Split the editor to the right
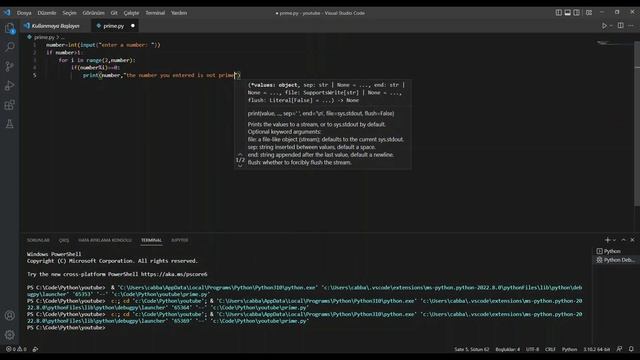 pos(620,26)
